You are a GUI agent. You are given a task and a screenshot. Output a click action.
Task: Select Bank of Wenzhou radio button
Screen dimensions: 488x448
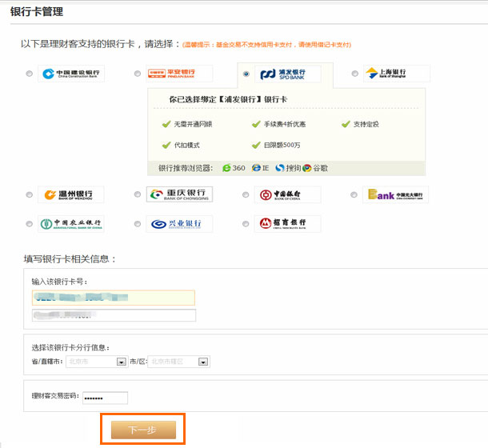point(30,194)
